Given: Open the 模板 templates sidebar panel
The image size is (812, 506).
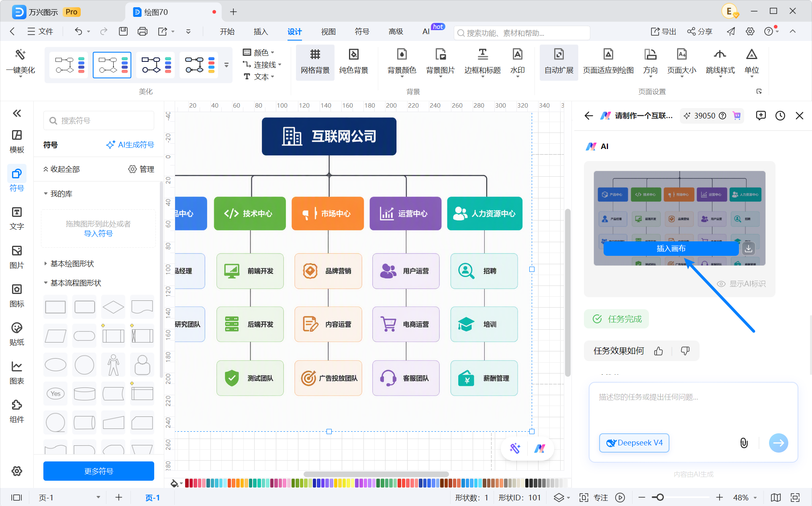Looking at the screenshot, I should 17,141.
